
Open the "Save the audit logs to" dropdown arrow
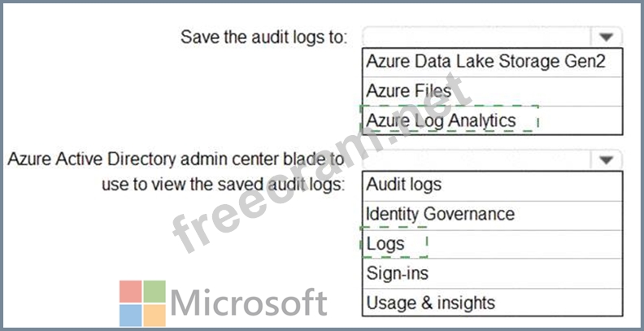click(606, 37)
